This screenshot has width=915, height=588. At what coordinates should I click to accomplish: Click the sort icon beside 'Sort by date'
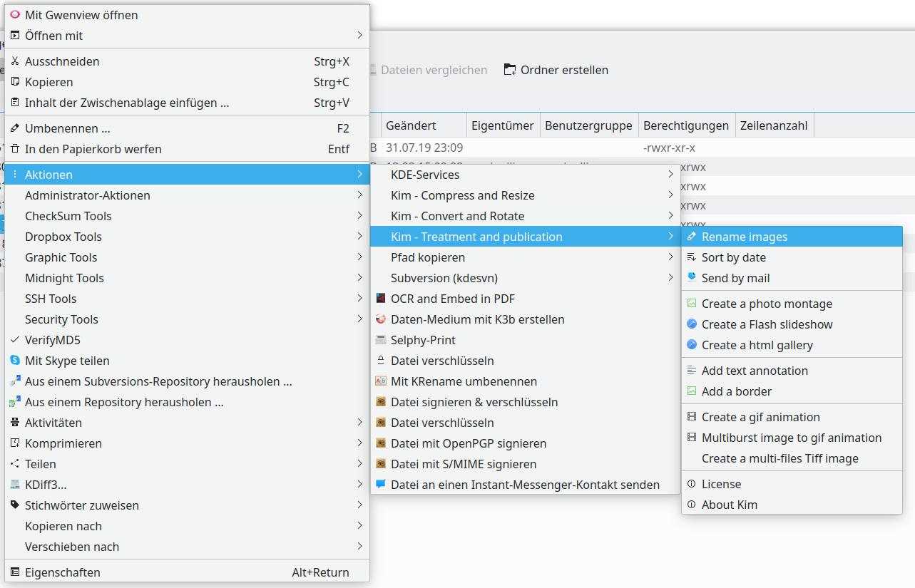pos(691,257)
